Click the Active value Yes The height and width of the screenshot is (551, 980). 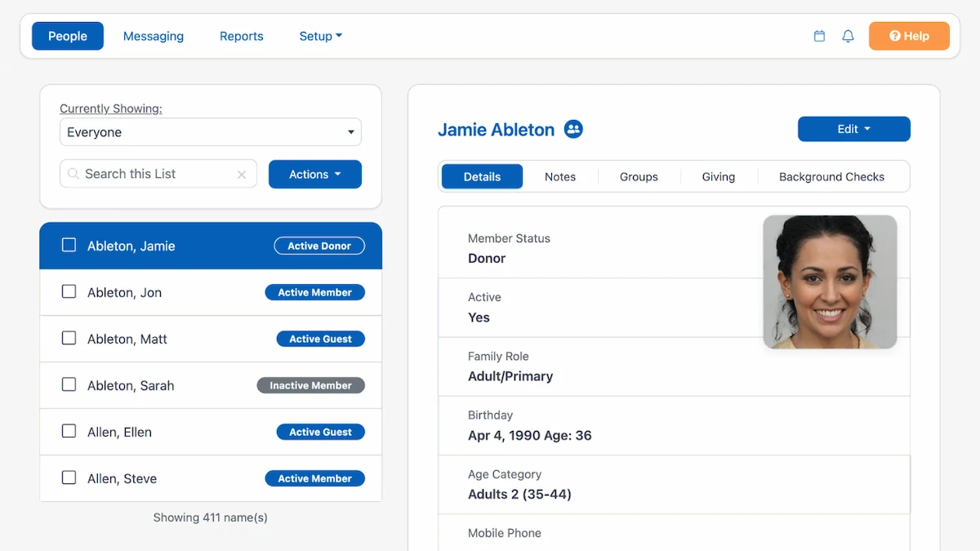(479, 318)
